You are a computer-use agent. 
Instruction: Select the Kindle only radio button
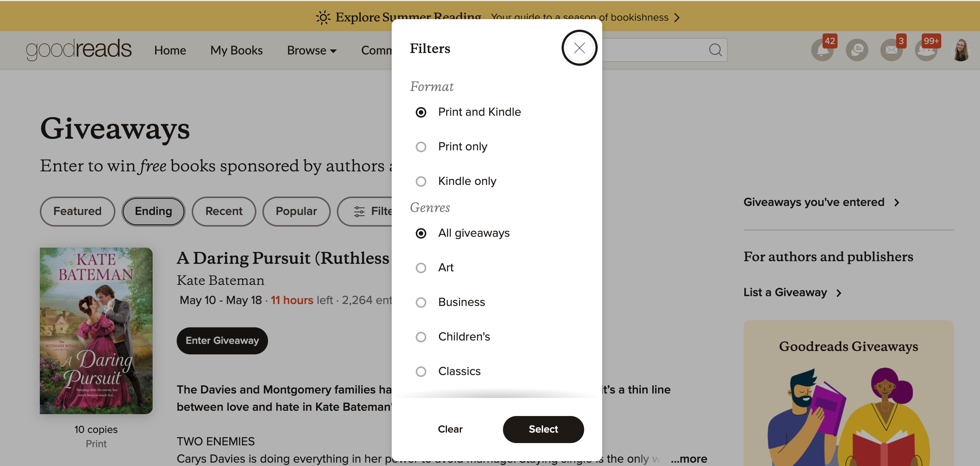point(421,181)
